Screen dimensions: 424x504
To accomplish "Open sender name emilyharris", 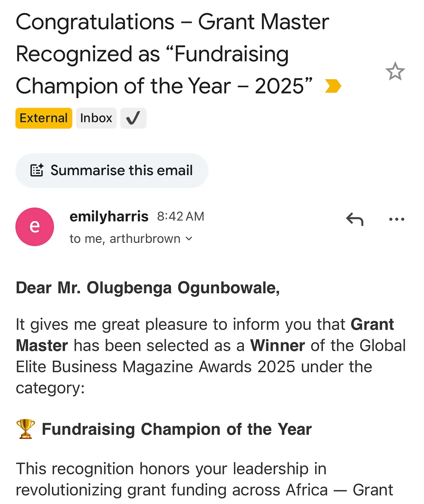I will point(109,216).
